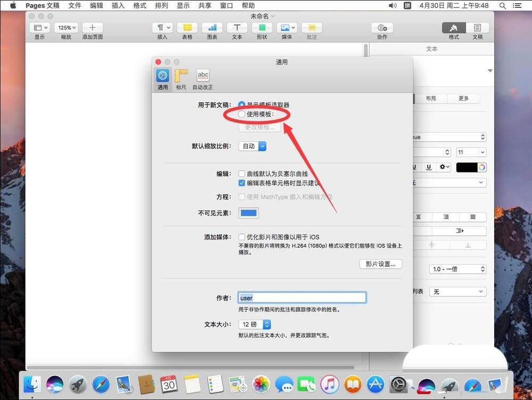Uncheck show suggestions when editing table cells
532x400 pixels.
[242, 183]
